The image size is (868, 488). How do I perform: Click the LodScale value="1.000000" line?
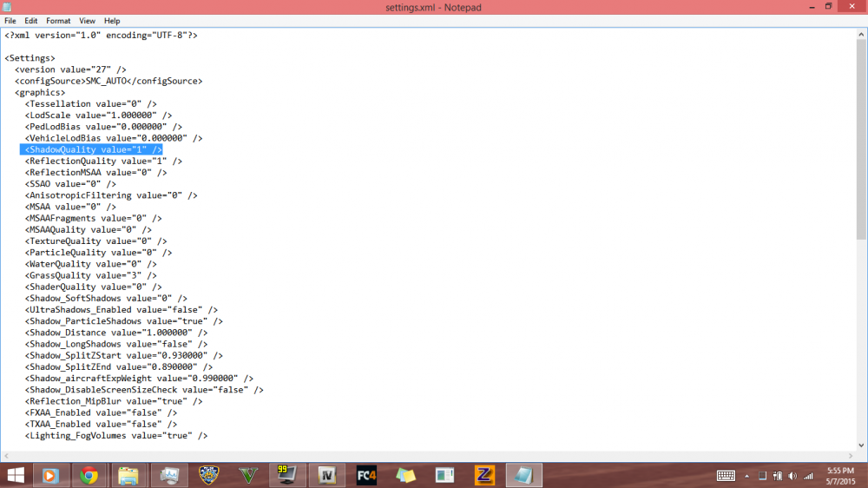coord(98,115)
